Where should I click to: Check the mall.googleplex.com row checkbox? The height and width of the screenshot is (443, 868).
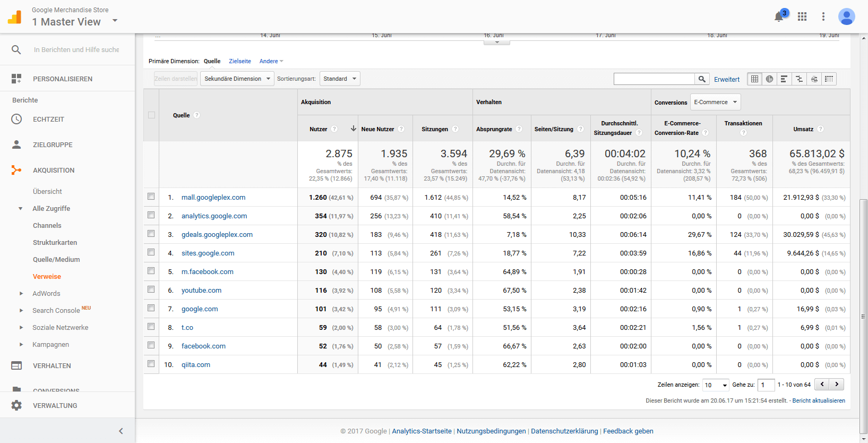point(151,197)
